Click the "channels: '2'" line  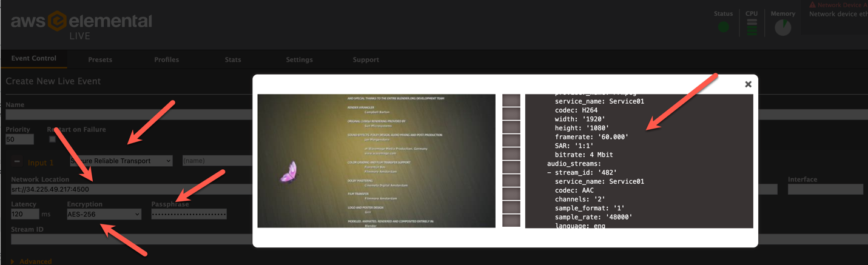(x=580, y=200)
